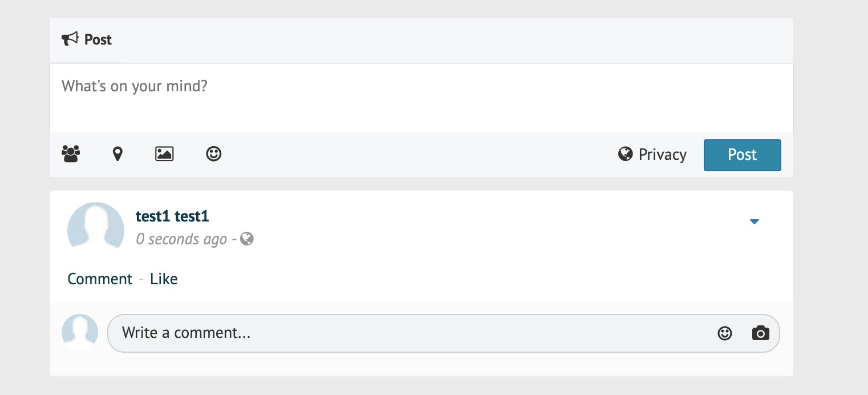Click the small avatar beside comment box
This screenshot has height=395, width=868.
tap(80, 332)
